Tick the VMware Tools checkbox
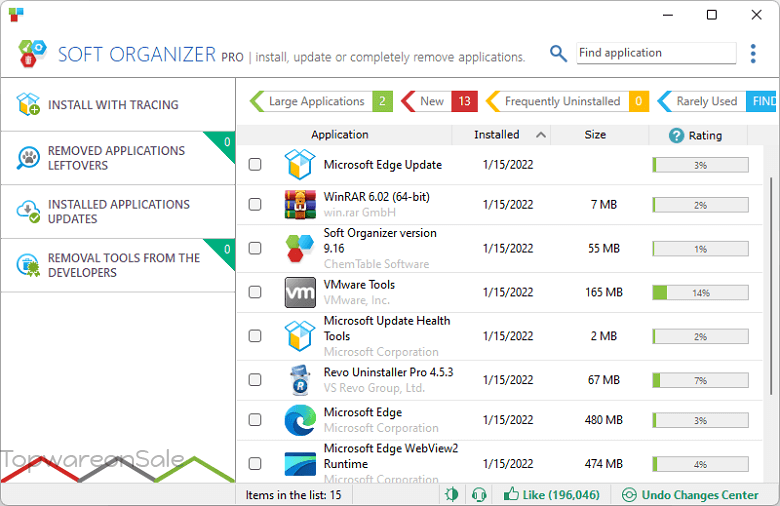Viewport: 780px width, 506px height. click(x=255, y=292)
